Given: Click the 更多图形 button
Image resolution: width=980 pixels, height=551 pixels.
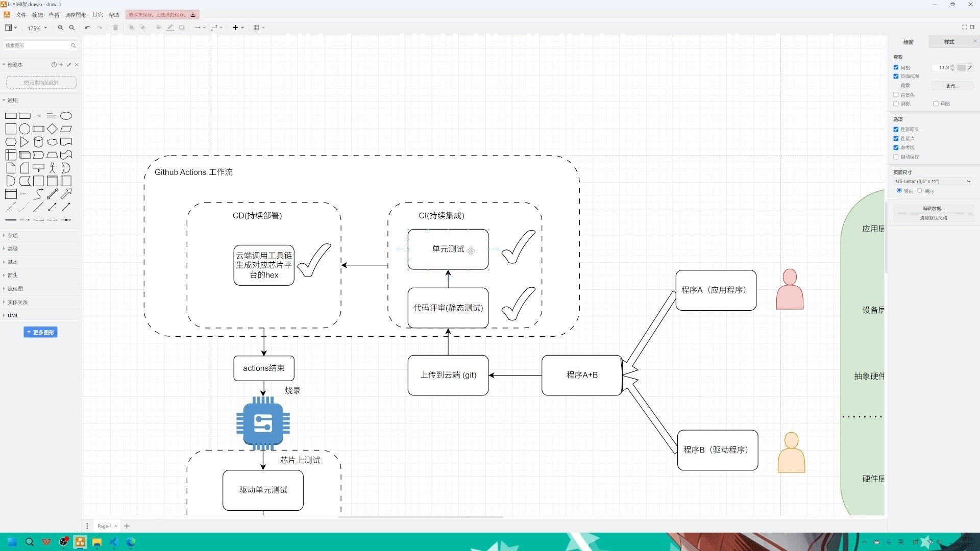Looking at the screenshot, I should point(40,332).
